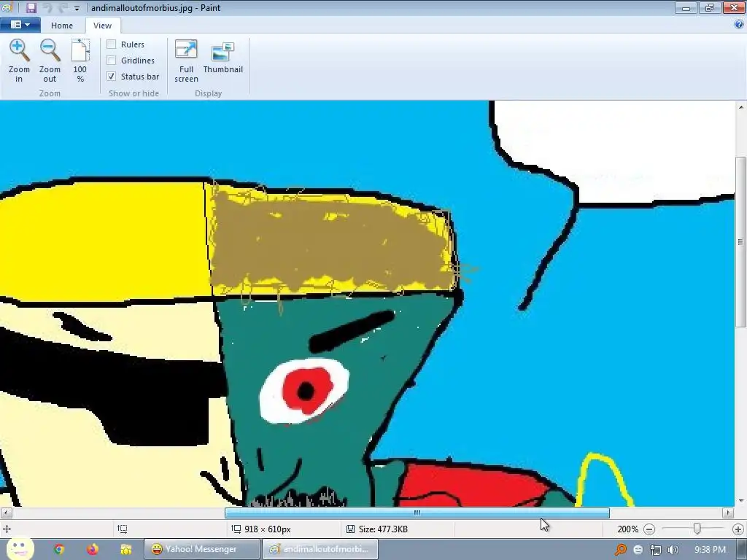
Task: Click the Redo arrow in Quick Access
Action: coord(63,7)
